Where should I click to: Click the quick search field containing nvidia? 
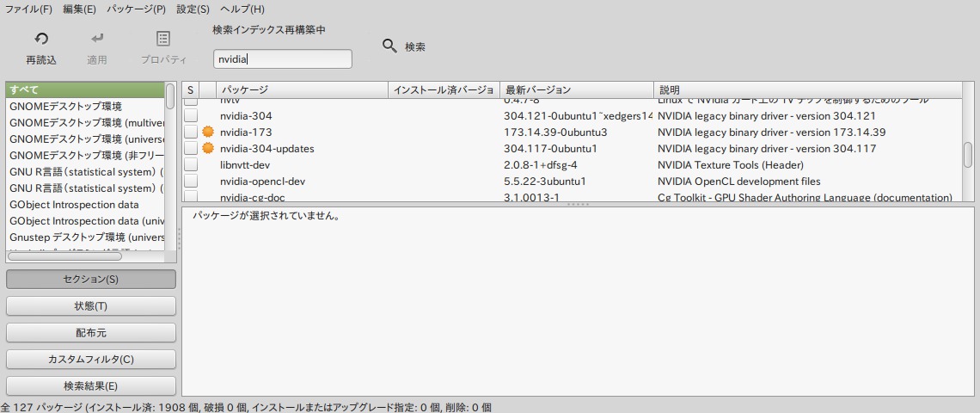pos(283,59)
